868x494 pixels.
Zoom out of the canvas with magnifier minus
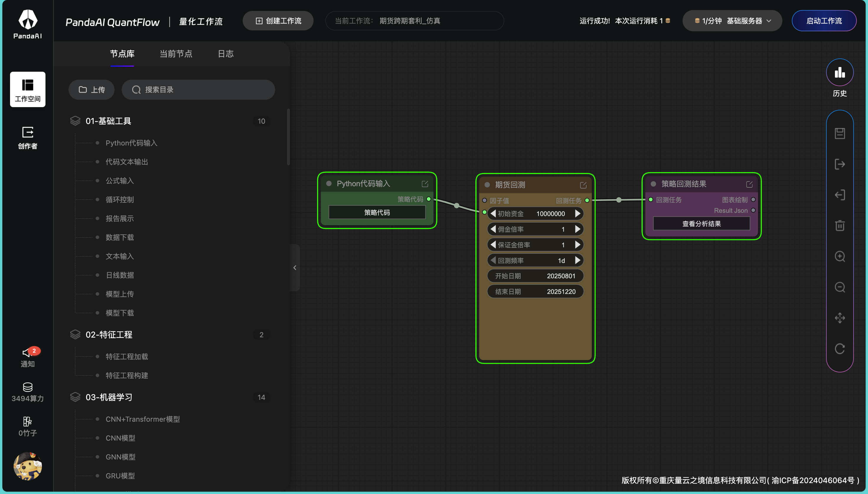pos(839,287)
